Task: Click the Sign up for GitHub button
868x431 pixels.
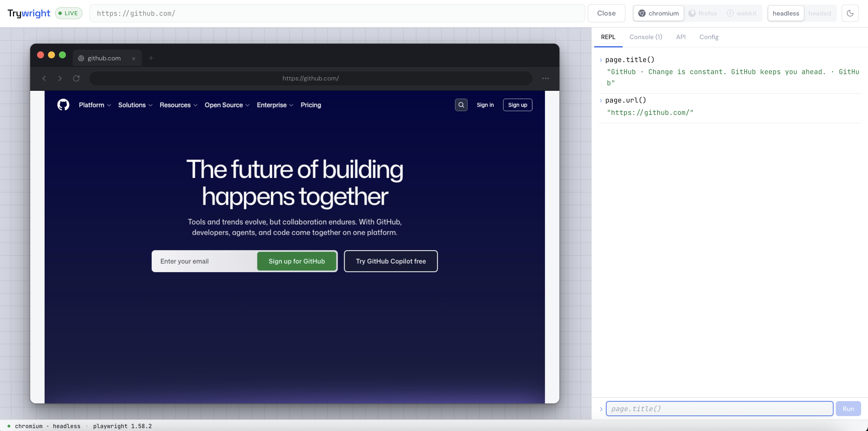Action: click(297, 261)
